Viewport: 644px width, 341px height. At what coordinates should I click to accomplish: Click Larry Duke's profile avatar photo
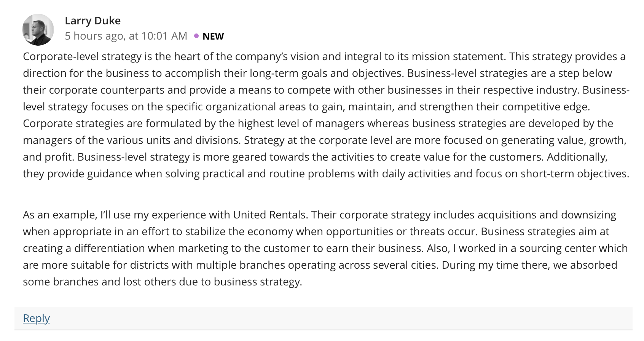coord(38,30)
